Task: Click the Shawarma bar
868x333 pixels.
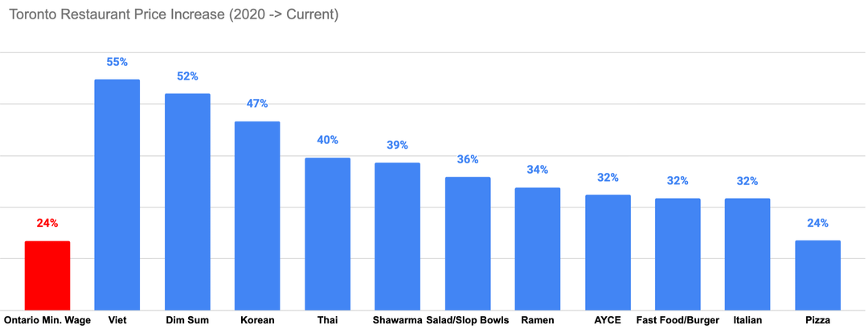Action: 397,236
